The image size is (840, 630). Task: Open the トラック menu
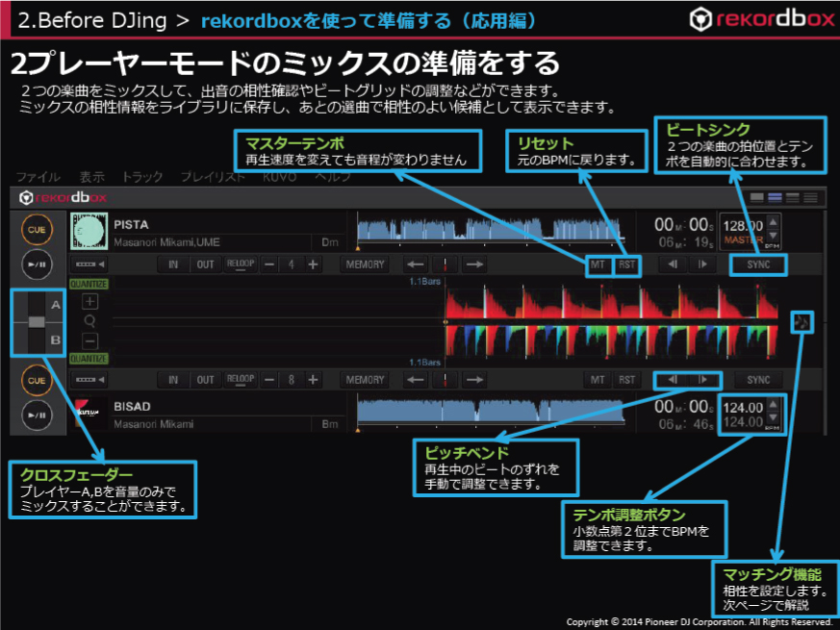click(x=142, y=177)
